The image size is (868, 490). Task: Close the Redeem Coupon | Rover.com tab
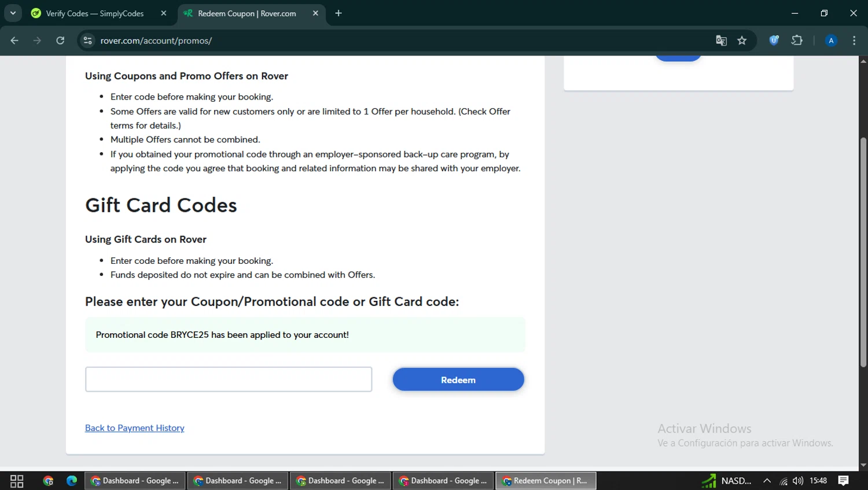[315, 13]
